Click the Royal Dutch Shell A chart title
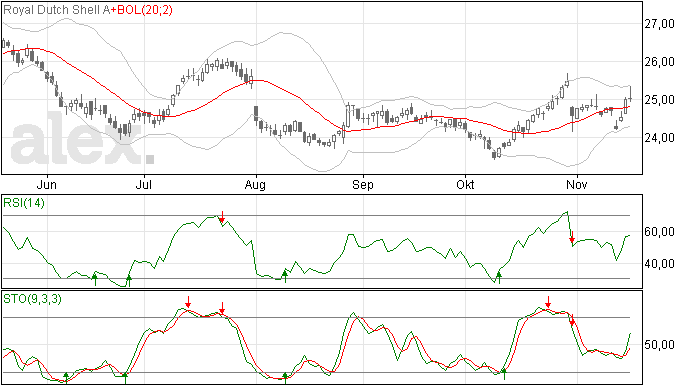 57,10
